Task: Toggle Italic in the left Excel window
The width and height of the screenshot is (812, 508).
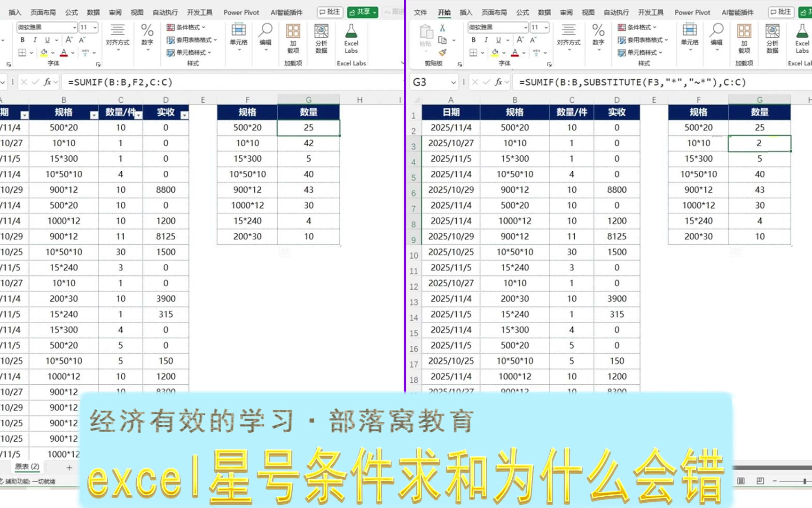Action: (34, 40)
